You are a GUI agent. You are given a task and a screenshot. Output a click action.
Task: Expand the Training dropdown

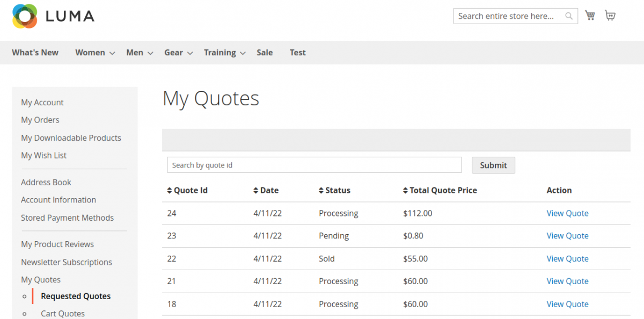click(x=224, y=52)
